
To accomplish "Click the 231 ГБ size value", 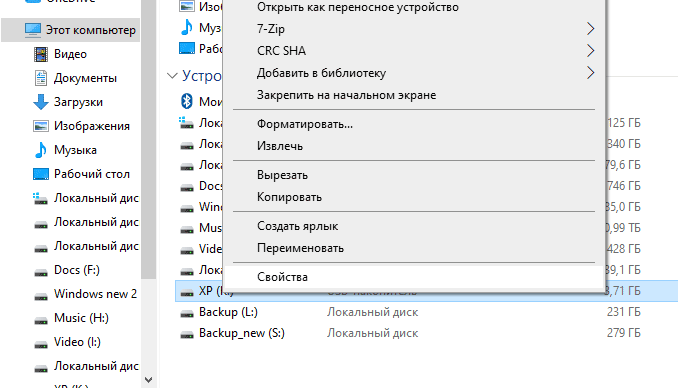I will click(x=623, y=312).
